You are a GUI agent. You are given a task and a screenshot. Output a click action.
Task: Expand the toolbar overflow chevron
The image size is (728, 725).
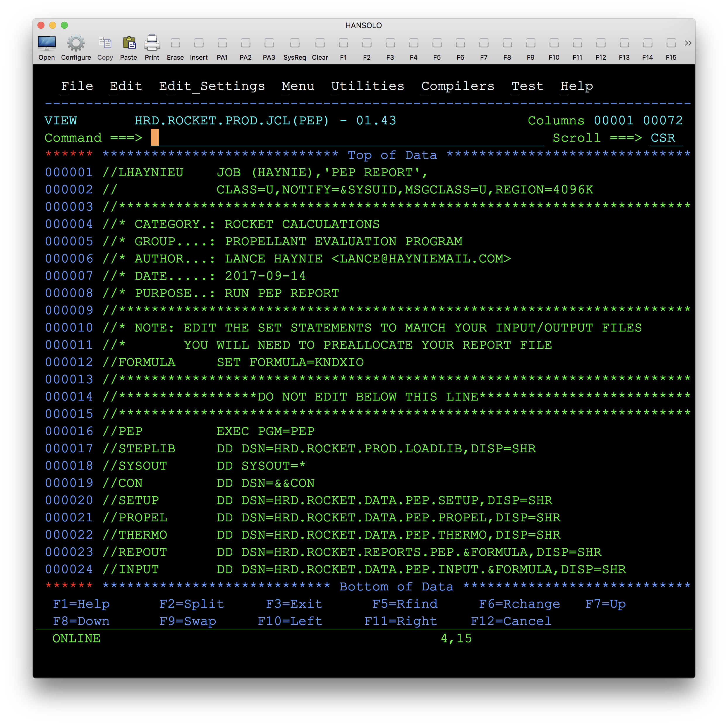tap(688, 43)
